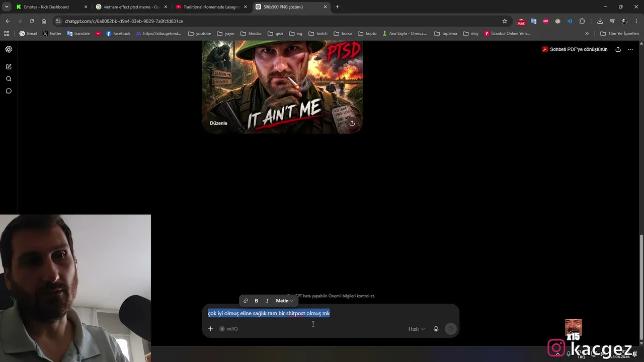The image size is (644, 362).
Task: Open İstanbul Online Yemek bookmark
Action: [x=507, y=34]
